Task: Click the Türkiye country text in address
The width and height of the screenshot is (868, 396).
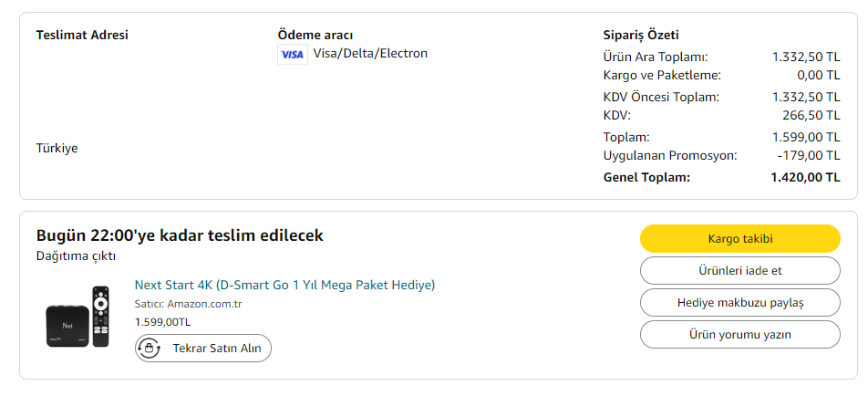Action: tap(57, 148)
